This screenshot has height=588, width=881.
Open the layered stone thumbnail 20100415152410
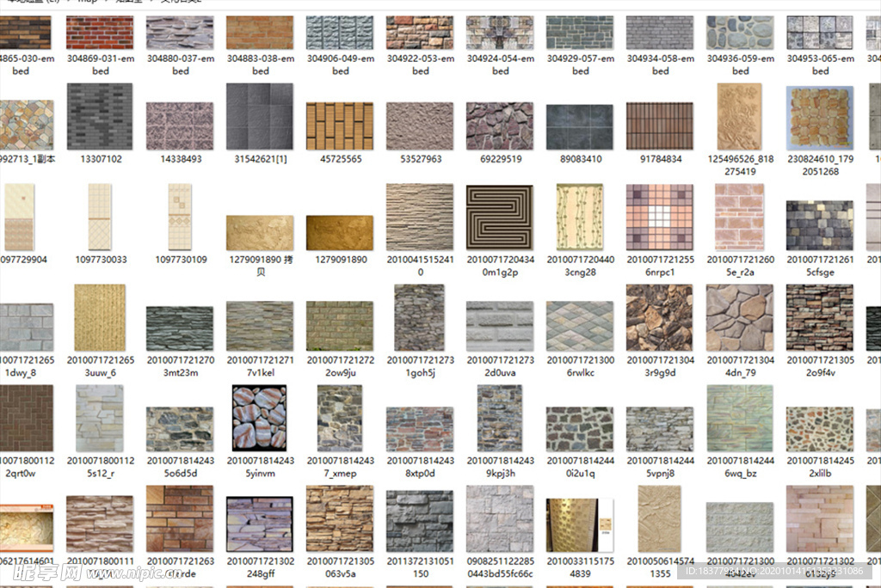[x=420, y=217]
